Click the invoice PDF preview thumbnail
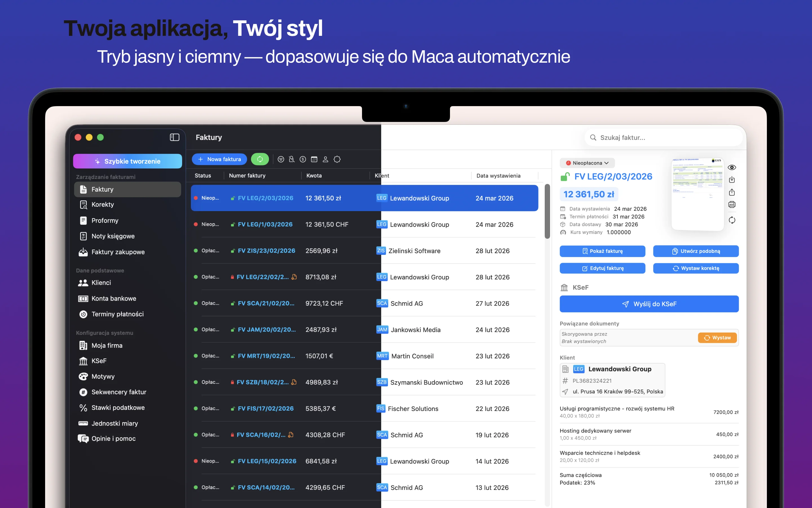Screen dimensions: 812x508 pyautogui.click(x=698, y=194)
